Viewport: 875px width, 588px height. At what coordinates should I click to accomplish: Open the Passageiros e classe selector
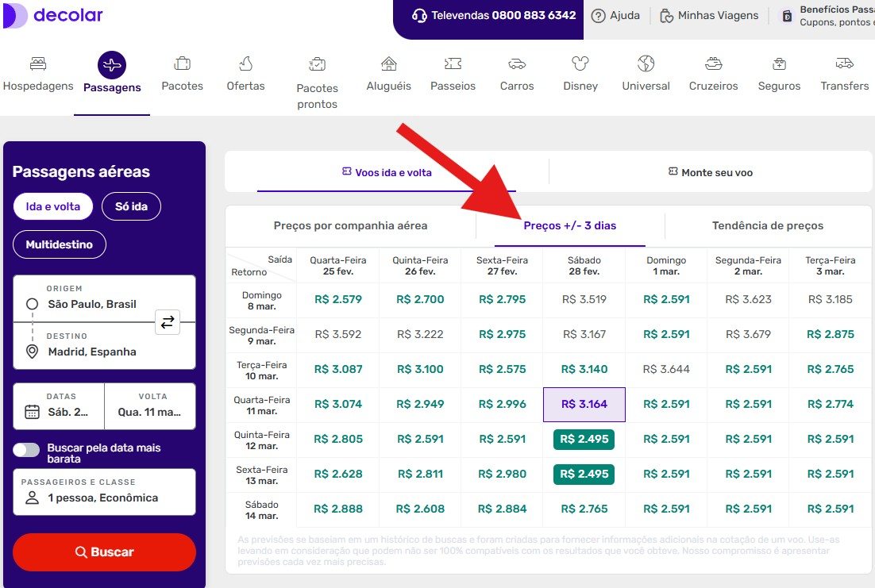104,492
